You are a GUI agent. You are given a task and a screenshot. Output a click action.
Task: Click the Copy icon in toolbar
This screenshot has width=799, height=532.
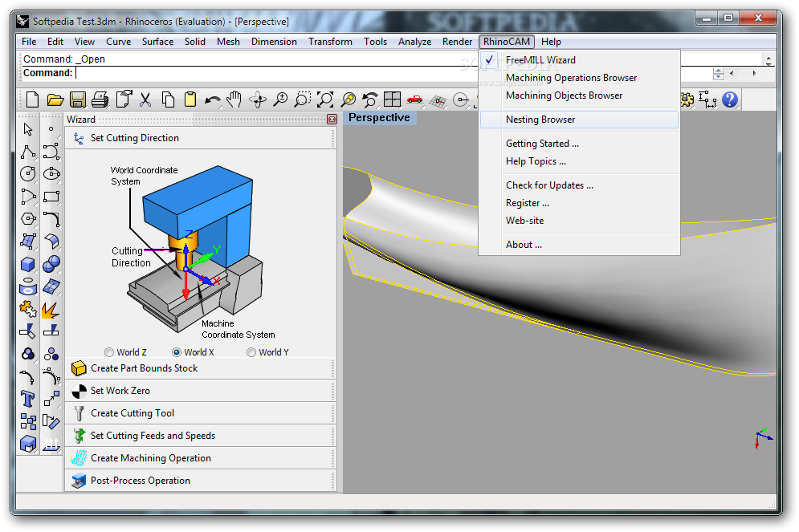tap(168, 99)
